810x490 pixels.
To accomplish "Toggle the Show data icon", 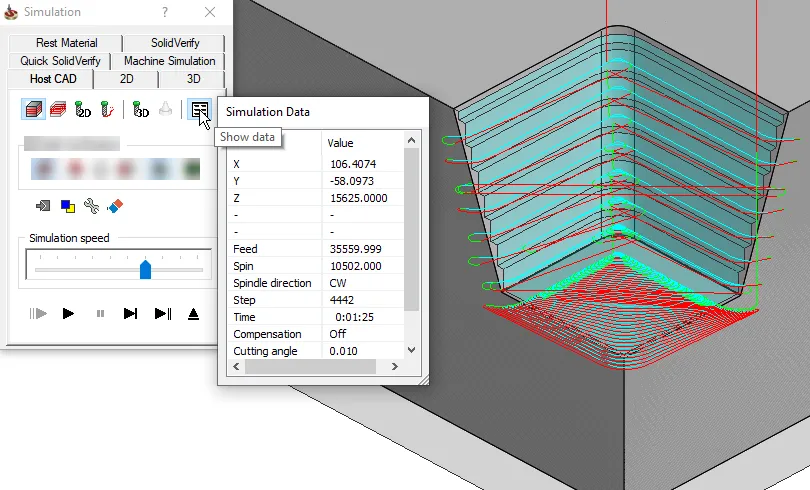I will (x=199, y=110).
